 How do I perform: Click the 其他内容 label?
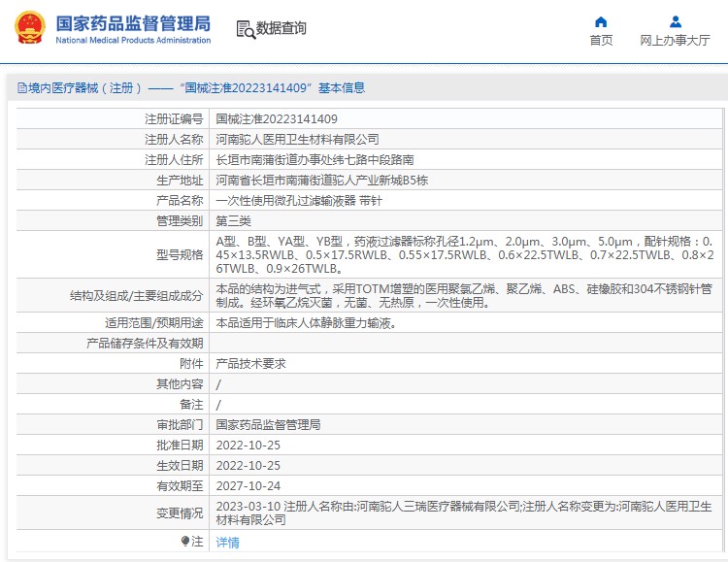(180, 384)
